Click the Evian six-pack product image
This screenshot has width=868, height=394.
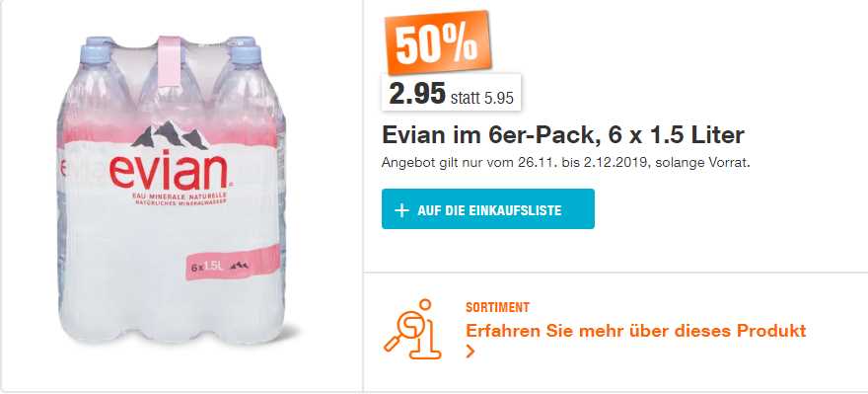[173, 190]
